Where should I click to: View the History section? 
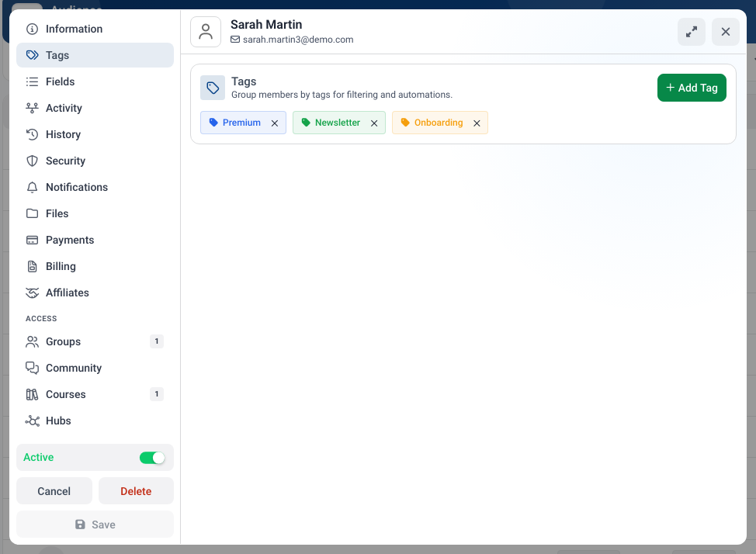[x=95, y=134]
